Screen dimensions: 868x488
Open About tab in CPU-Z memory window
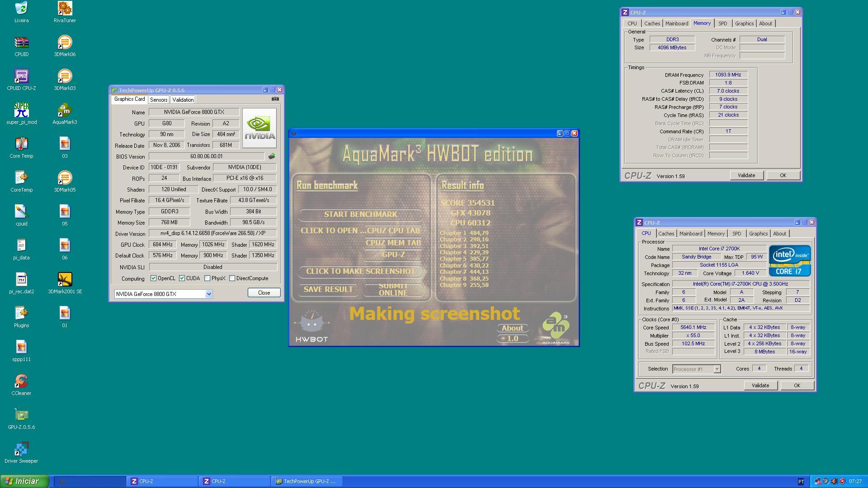[765, 23]
